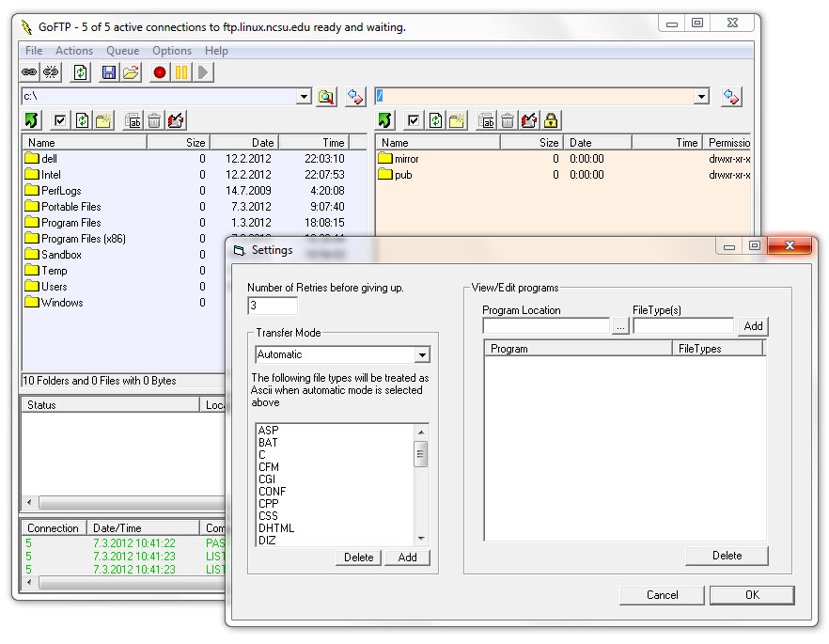Screen dimensions: 829x644
Task: Click the rename (ab) icon in local panel
Action: click(133, 120)
